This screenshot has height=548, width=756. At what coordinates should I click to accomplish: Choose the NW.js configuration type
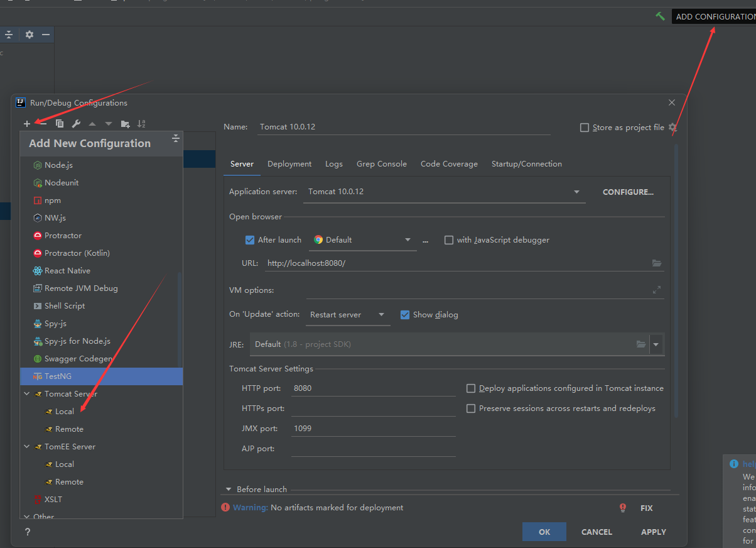tap(101, 218)
